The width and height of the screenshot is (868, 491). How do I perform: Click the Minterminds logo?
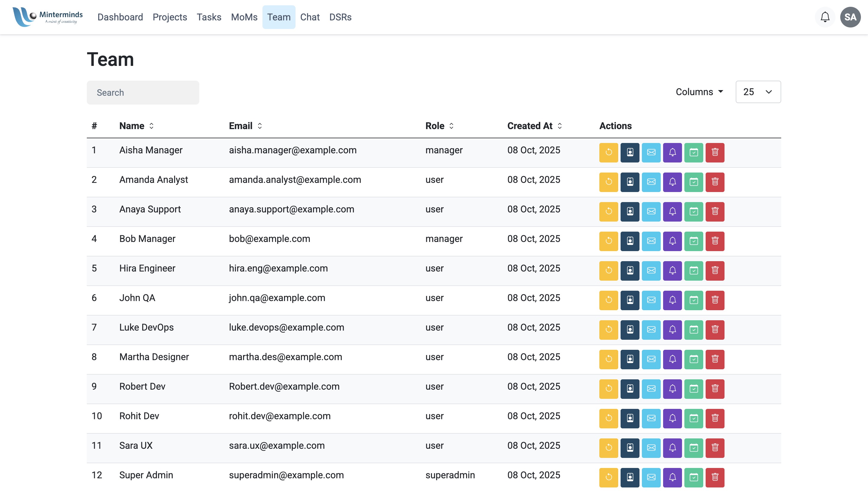(48, 17)
